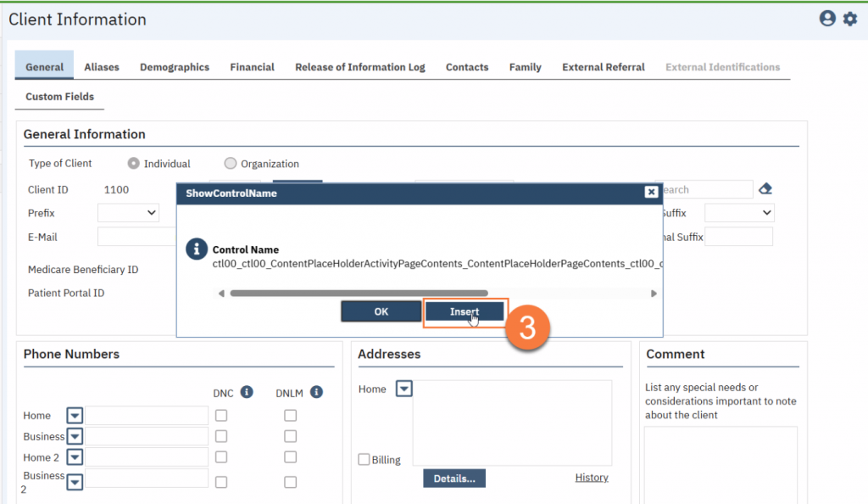Close the ShowControlName dialog with X
Viewport: 868px width, 504px height.
651,193
